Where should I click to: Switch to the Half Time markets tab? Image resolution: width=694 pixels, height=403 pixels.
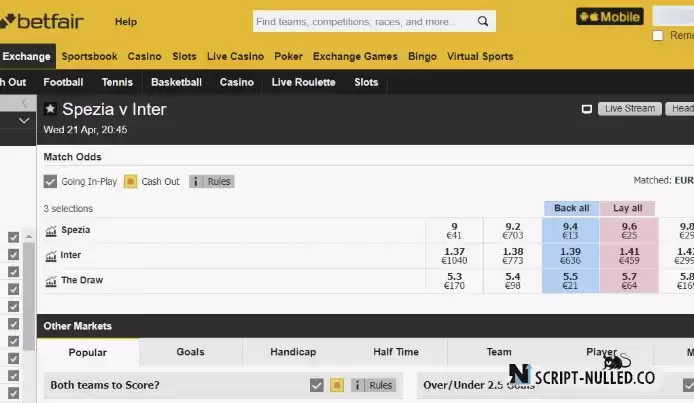point(396,352)
